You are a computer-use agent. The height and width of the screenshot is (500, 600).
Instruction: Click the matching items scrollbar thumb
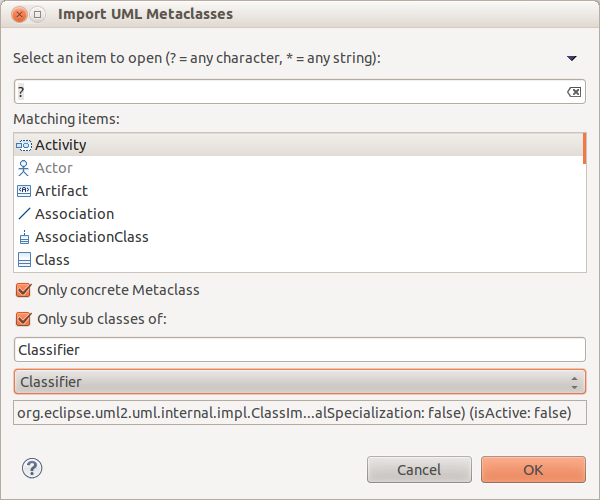click(x=584, y=148)
